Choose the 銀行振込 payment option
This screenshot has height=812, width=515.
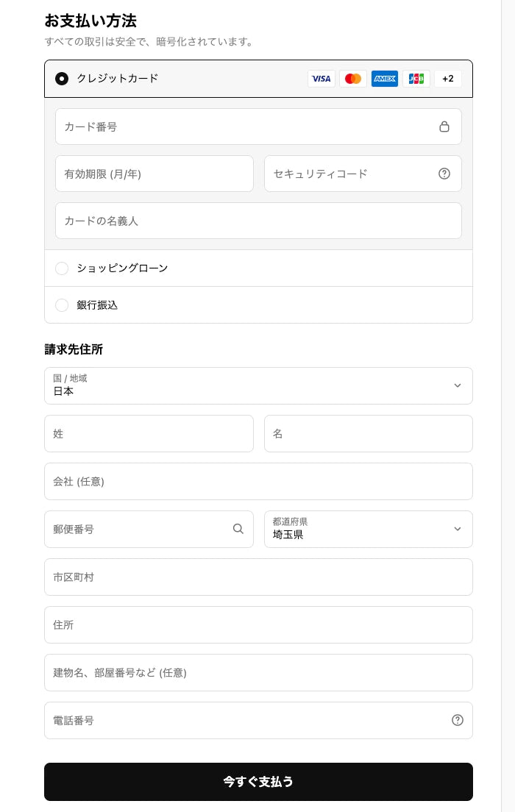point(62,305)
